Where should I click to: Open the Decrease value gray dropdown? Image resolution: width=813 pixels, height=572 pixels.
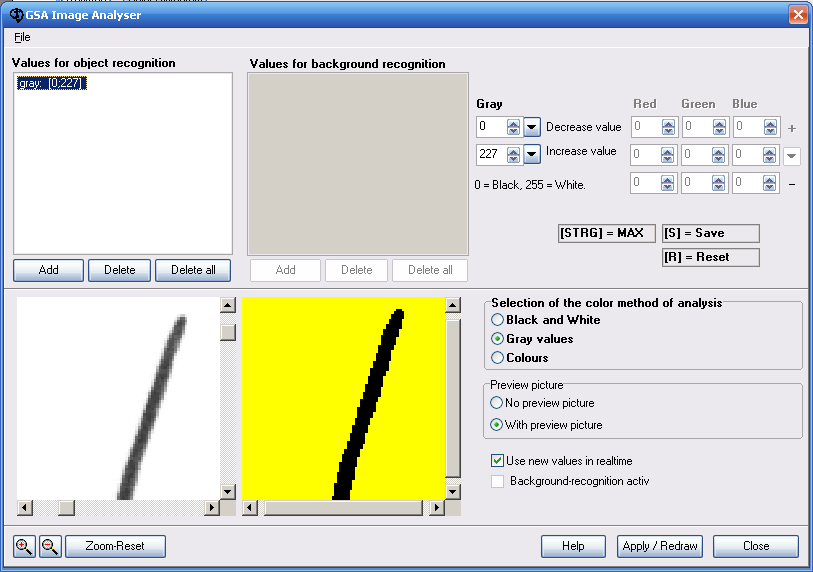(532, 127)
